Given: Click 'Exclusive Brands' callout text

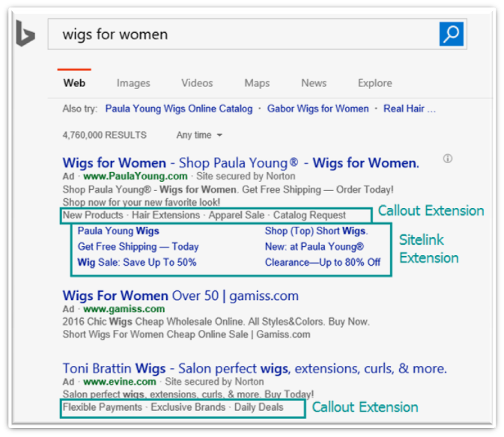Looking at the screenshot, I should pyautogui.click(x=188, y=407).
